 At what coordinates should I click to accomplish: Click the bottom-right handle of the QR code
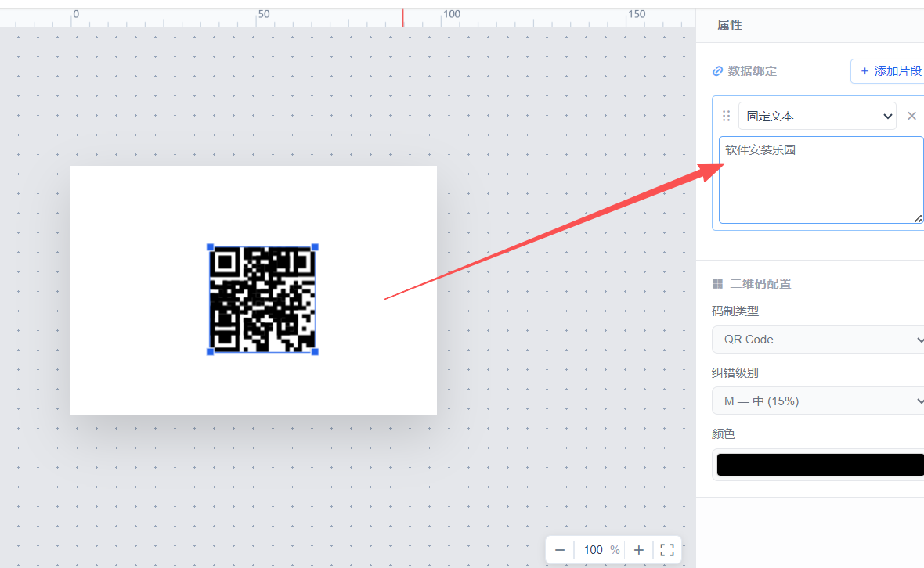315,352
